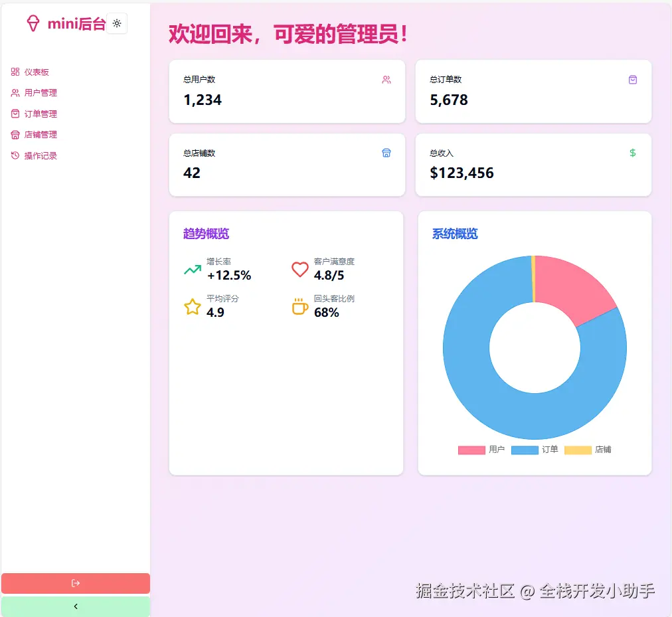Click the store icon on 总店铺数 card
Viewport: 672px width, 617px height.
pyautogui.click(x=387, y=153)
